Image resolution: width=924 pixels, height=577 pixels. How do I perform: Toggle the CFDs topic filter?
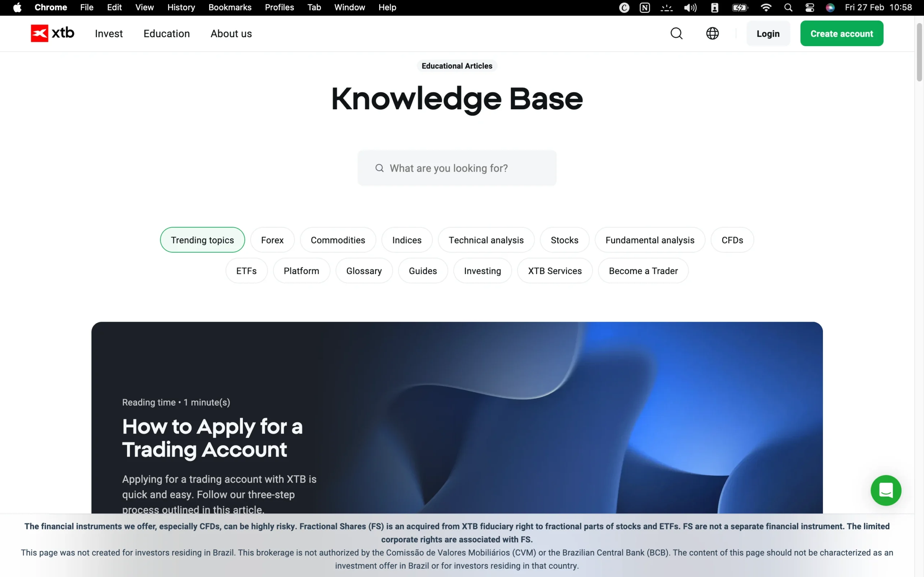(x=732, y=240)
